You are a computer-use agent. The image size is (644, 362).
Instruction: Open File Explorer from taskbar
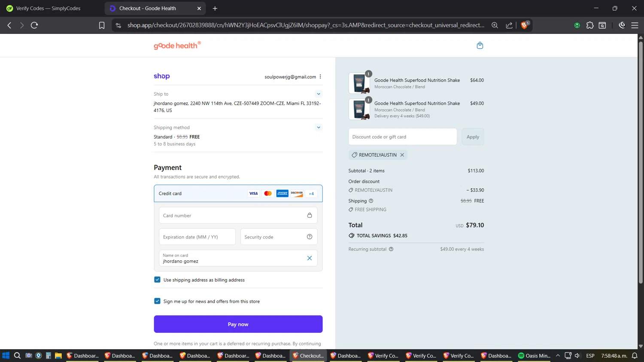click(x=58, y=356)
